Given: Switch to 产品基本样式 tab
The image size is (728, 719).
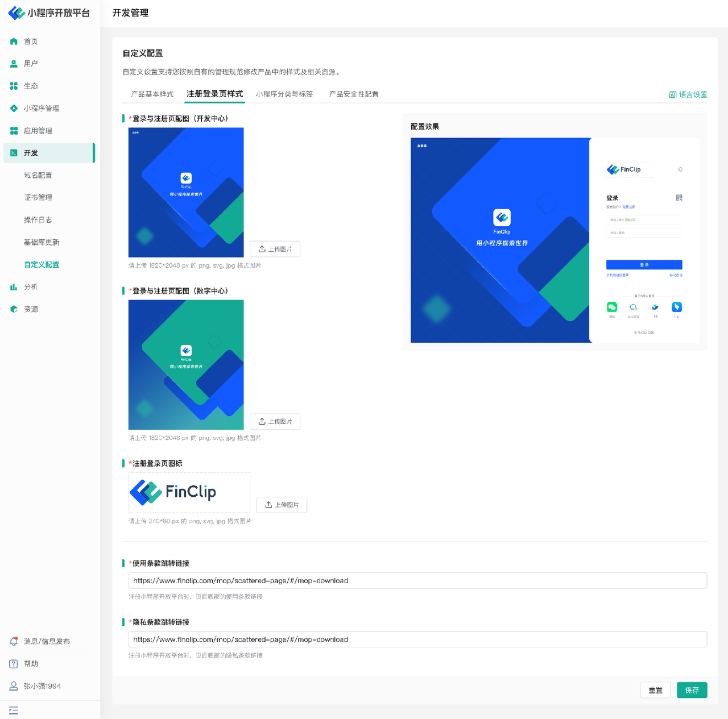Looking at the screenshot, I should (x=152, y=94).
